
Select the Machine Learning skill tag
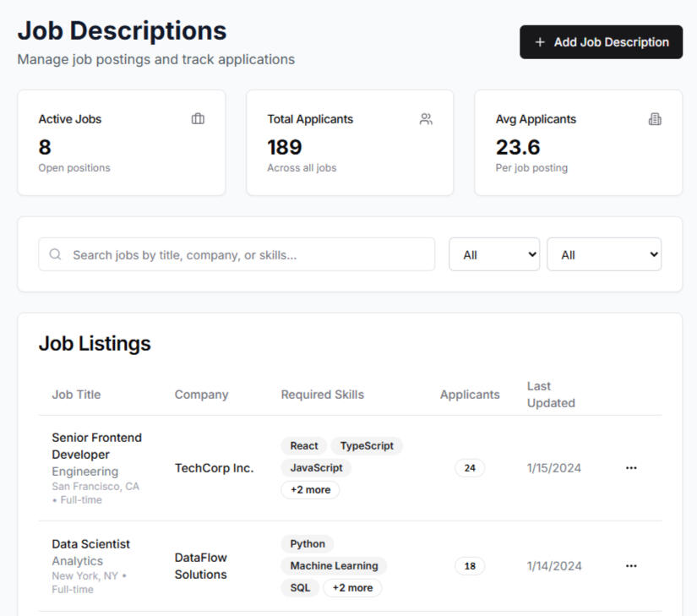(x=334, y=566)
